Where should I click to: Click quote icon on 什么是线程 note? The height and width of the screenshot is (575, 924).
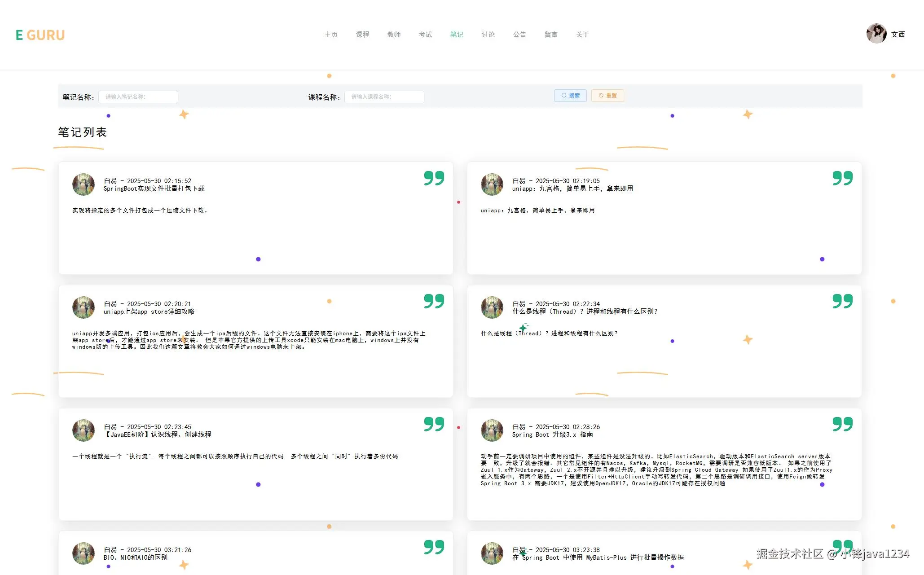click(842, 301)
